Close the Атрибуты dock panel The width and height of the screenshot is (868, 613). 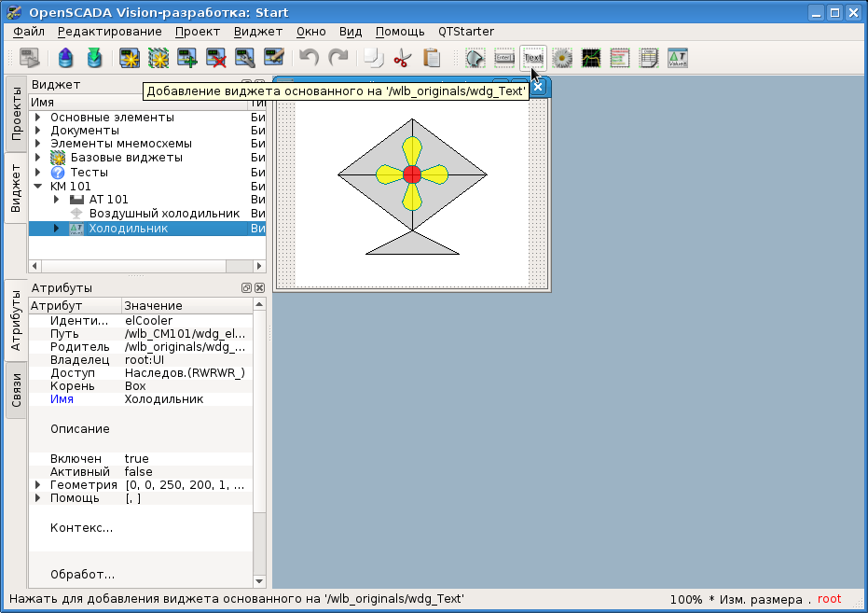260,288
